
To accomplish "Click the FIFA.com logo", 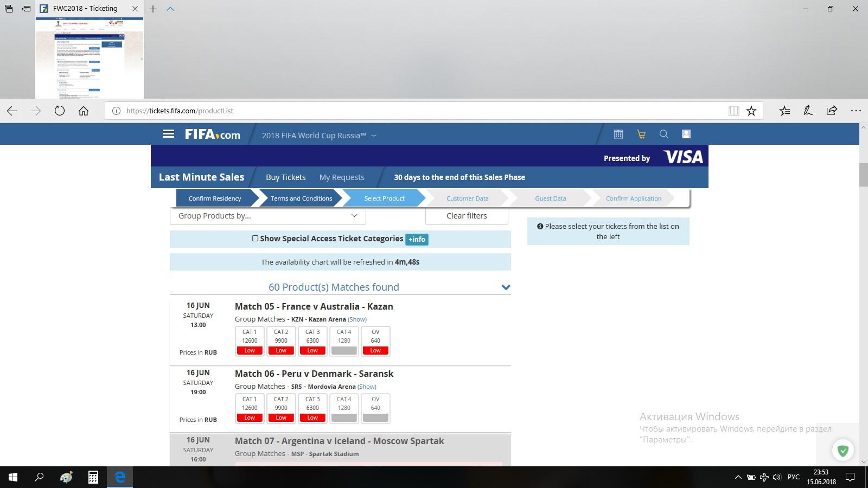I will click(213, 134).
